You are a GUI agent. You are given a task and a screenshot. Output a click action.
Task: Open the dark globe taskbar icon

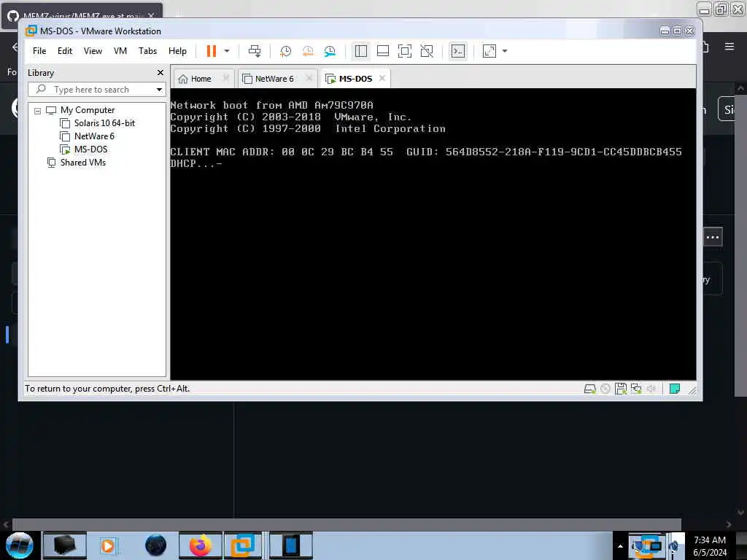click(x=156, y=545)
